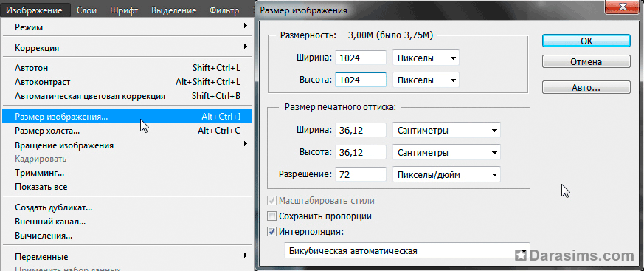Viewport: 644px width, 271px height.
Task: Click print Ширина field 36,12
Action: pyautogui.click(x=361, y=131)
